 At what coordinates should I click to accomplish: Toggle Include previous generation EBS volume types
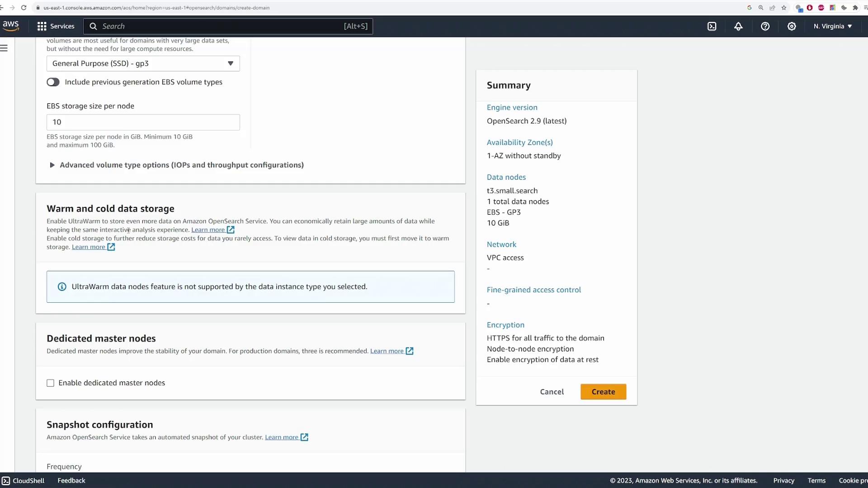[x=53, y=82]
